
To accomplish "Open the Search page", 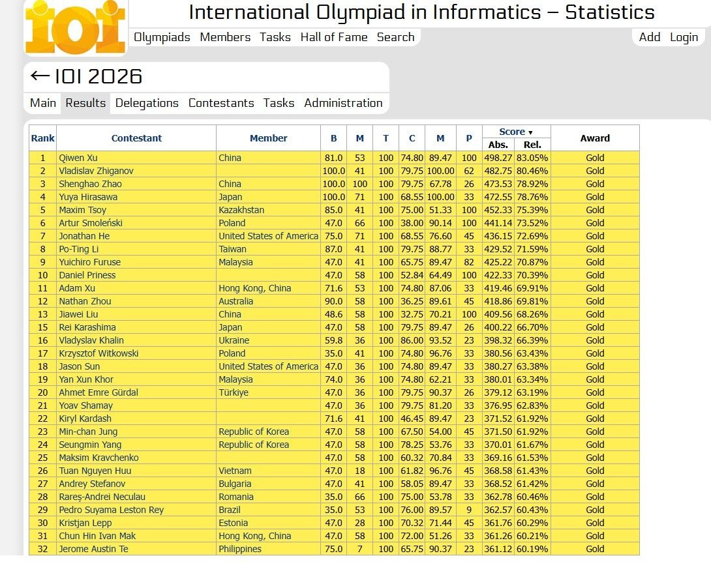I will coord(395,37).
